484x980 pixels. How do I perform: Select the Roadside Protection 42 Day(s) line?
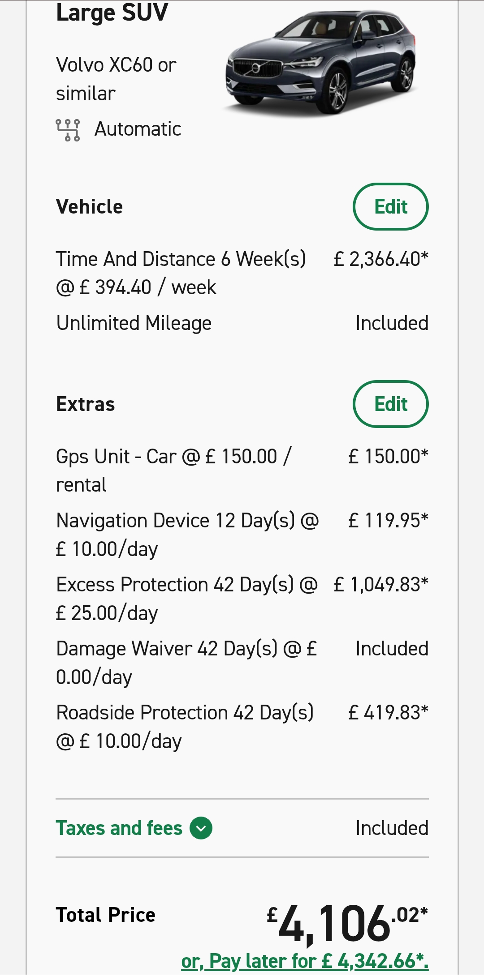[x=242, y=727]
